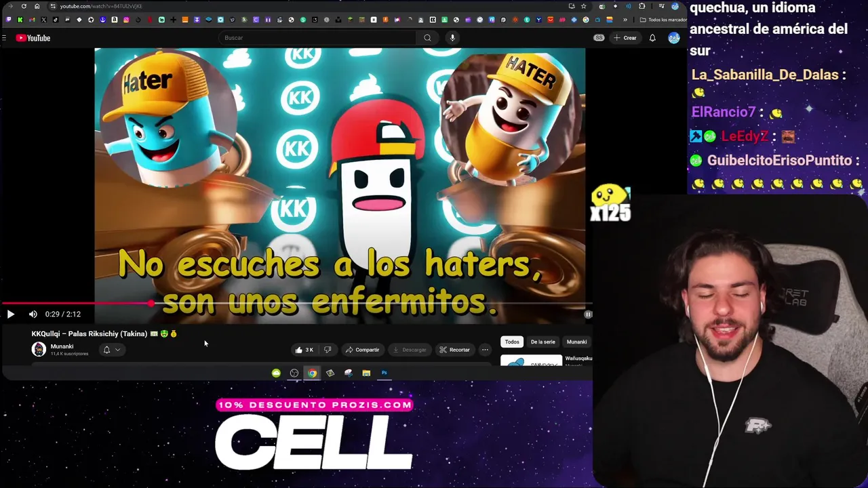Click chat username LeEdyZ

745,136
